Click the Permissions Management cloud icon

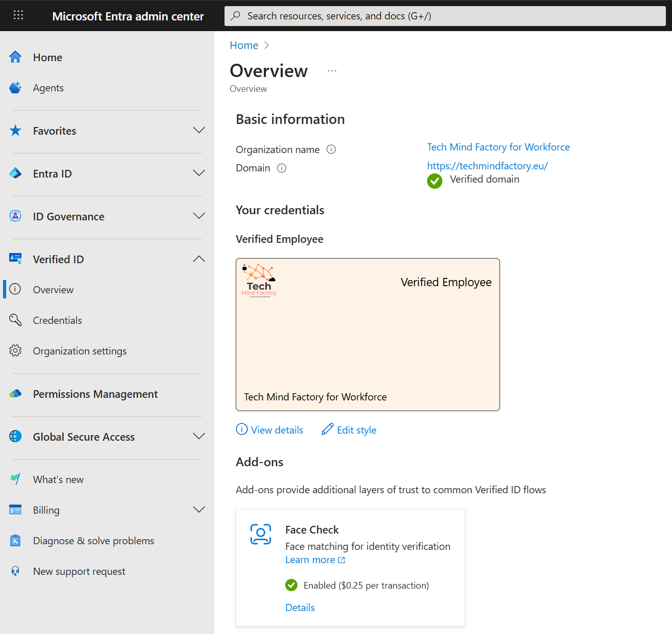tap(15, 394)
